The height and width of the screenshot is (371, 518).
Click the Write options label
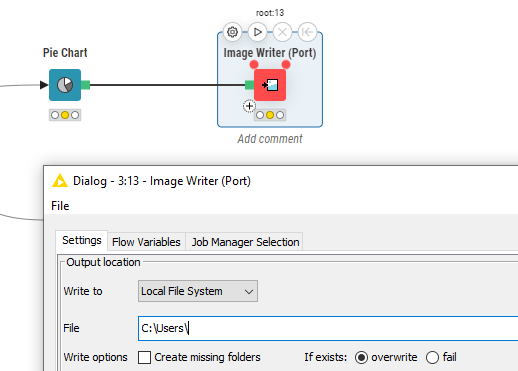96,357
